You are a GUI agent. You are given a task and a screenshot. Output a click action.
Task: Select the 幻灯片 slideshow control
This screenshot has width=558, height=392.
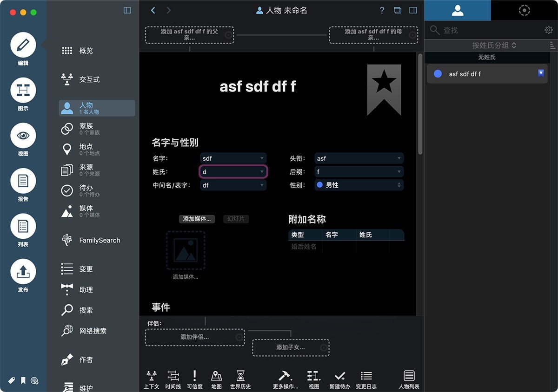(x=236, y=219)
